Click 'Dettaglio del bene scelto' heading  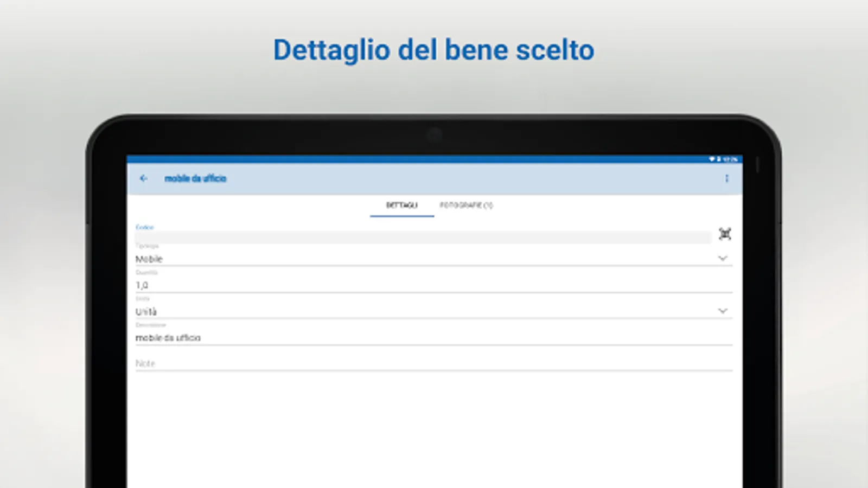click(433, 50)
